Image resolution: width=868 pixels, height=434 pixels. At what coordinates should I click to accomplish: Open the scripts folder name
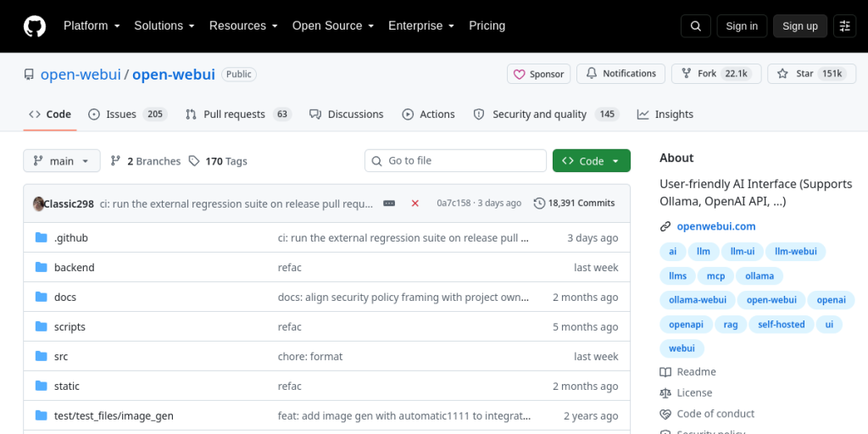[x=70, y=326]
